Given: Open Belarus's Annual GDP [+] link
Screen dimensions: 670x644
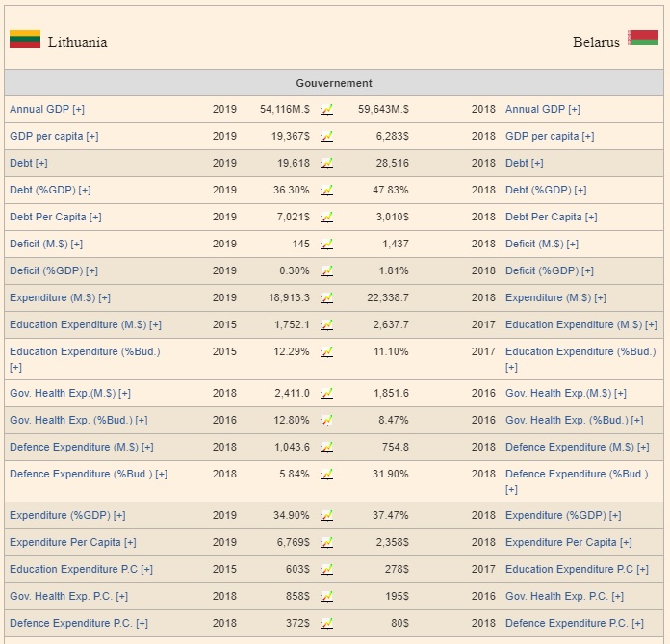Looking at the screenshot, I should point(543,110).
